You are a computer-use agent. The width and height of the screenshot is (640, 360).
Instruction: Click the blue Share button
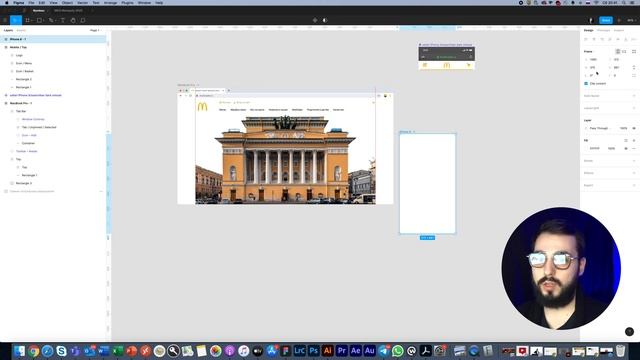(x=606, y=20)
